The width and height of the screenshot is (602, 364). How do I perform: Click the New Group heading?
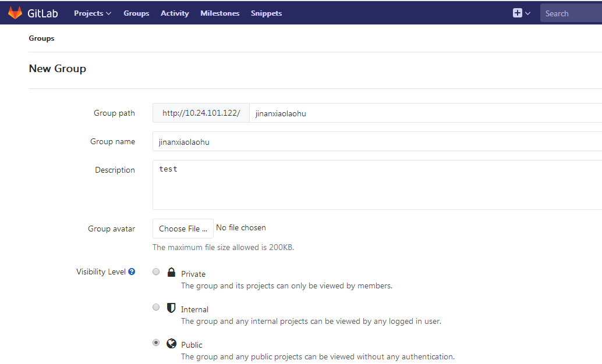[58, 69]
